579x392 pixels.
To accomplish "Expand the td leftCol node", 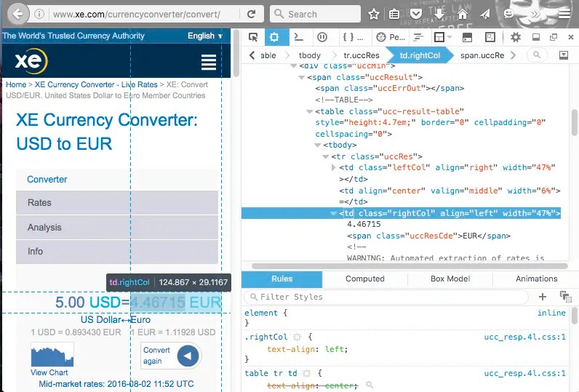I will 333,167.
